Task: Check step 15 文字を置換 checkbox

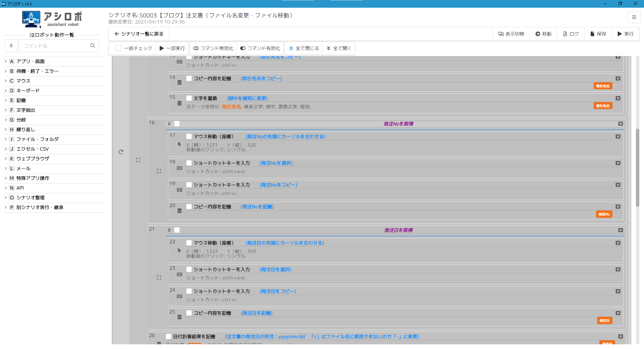Action: coord(189,98)
